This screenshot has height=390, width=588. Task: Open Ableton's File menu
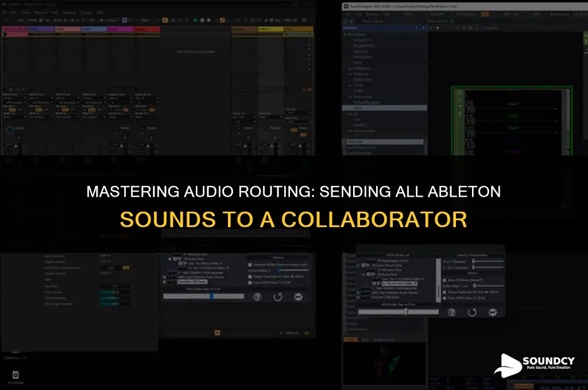click(5, 13)
